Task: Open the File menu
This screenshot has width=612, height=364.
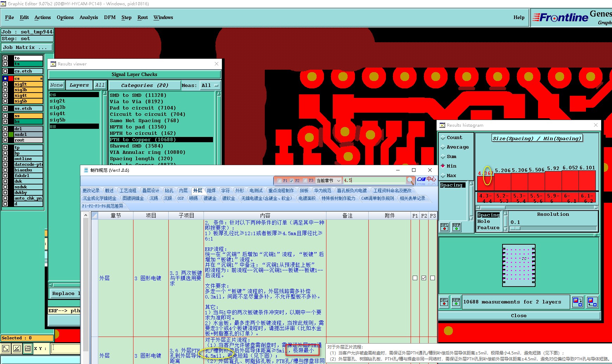Action: click(10, 17)
